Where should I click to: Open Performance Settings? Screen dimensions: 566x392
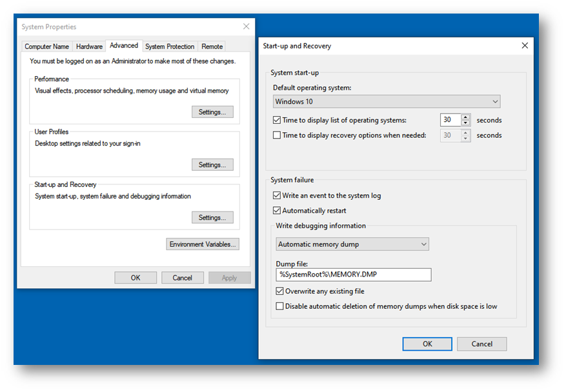(212, 112)
